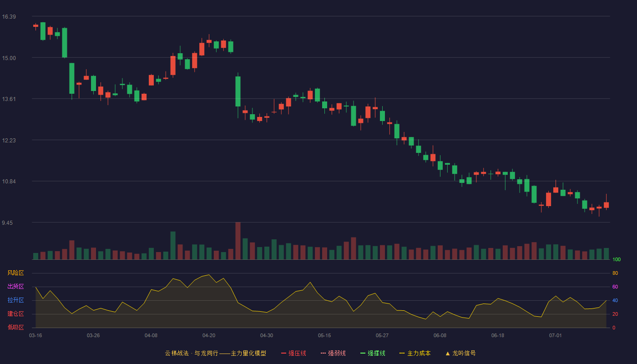Viewport: 637px width, 364px height.
Task: Click the 9.45 price axis label
Action: click(8, 223)
